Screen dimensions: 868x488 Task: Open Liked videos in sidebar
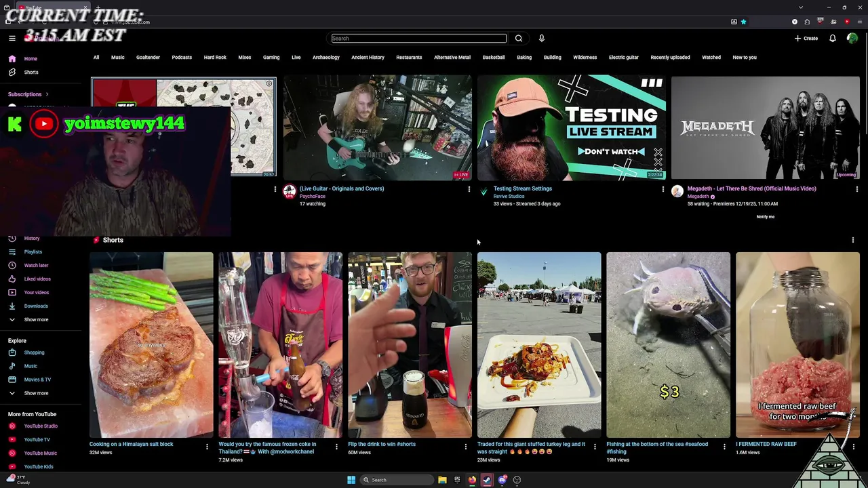pos(37,279)
